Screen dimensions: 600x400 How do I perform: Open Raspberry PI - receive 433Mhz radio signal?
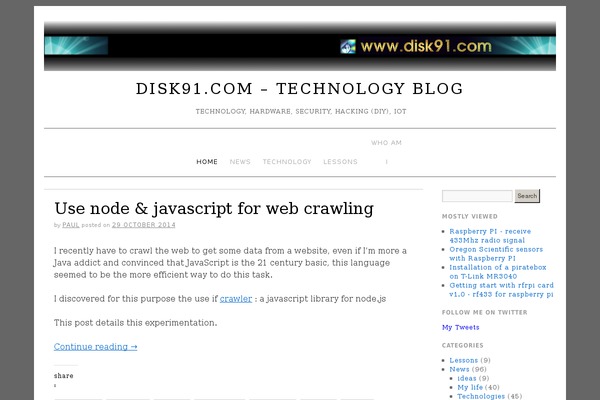pyautogui.click(x=490, y=236)
